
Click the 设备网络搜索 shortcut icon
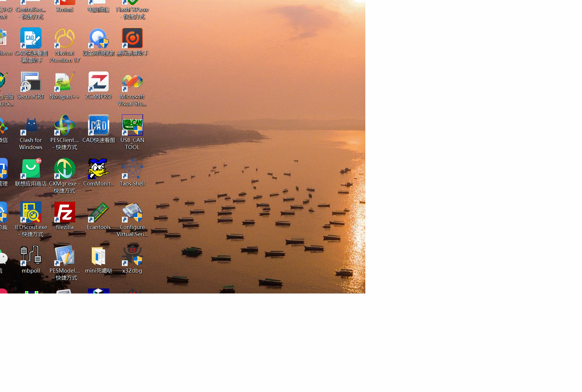click(98, 39)
